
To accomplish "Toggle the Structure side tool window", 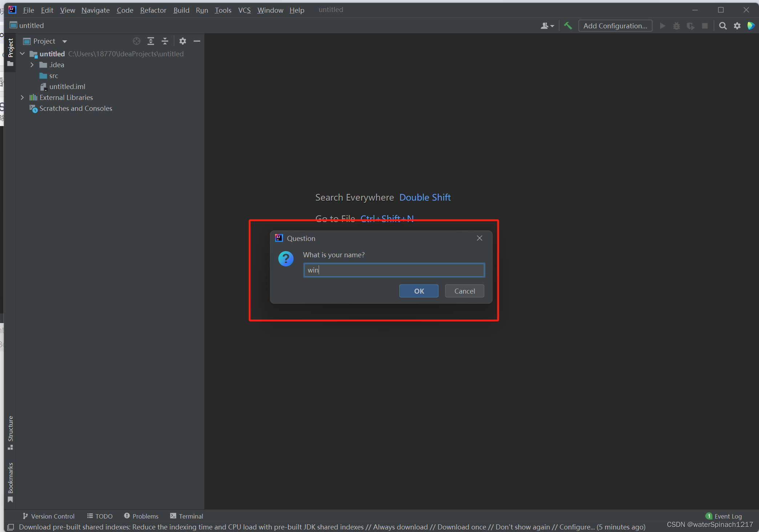I will (10, 432).
